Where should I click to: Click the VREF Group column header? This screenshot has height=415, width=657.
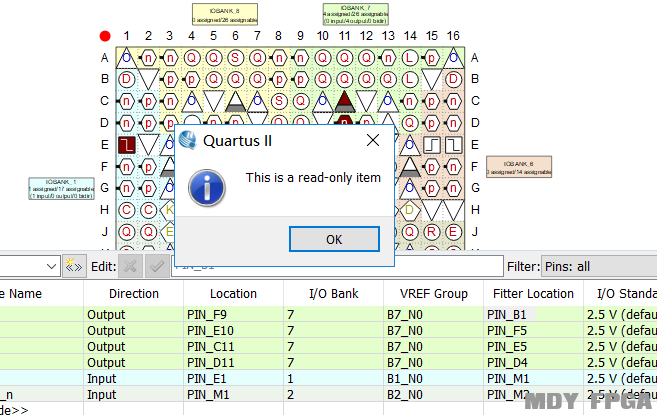433,294
